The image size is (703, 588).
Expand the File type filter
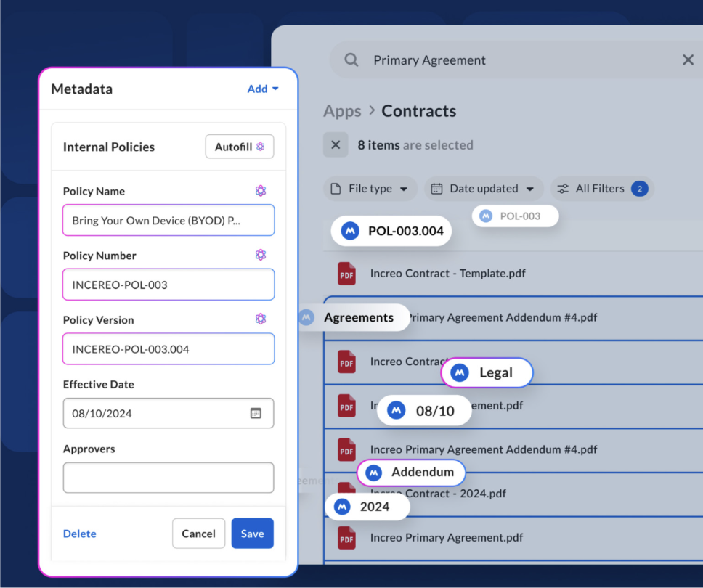[370, 189]
